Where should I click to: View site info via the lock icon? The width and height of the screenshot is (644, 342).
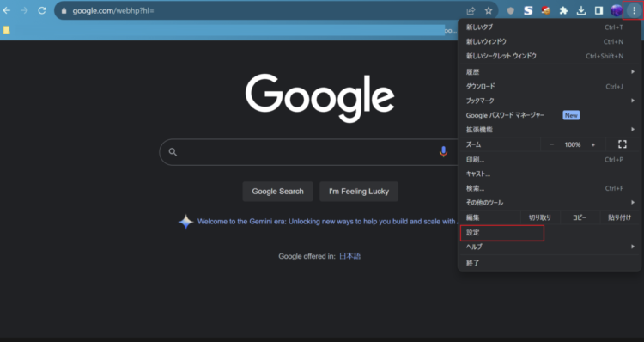[64, 10]
